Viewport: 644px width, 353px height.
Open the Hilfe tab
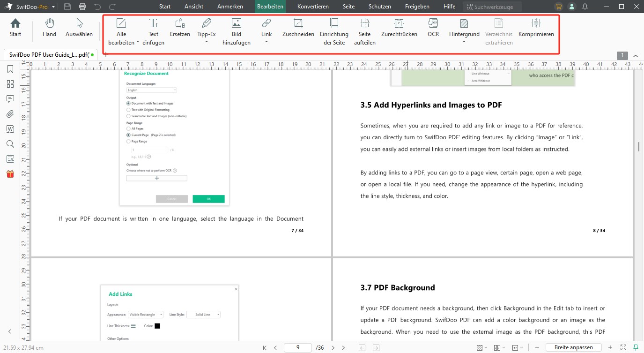tap(449, 7)
